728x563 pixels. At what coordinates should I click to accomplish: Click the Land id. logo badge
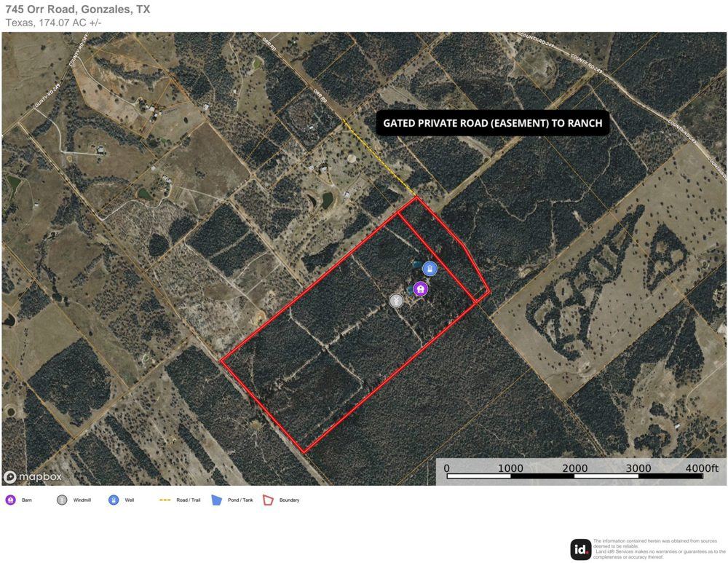point(581,550)
